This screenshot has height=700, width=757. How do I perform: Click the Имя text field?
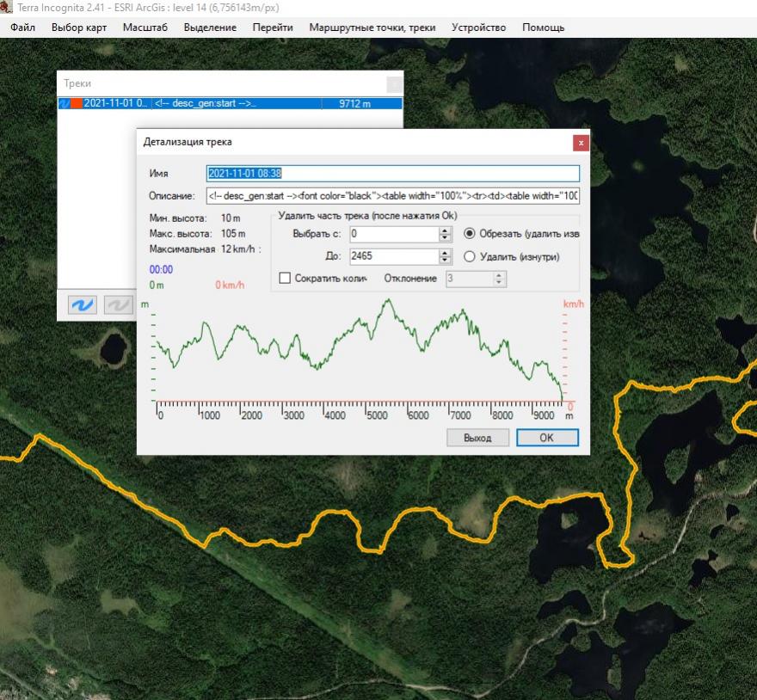pyautogui.click(x=392, y=174)
